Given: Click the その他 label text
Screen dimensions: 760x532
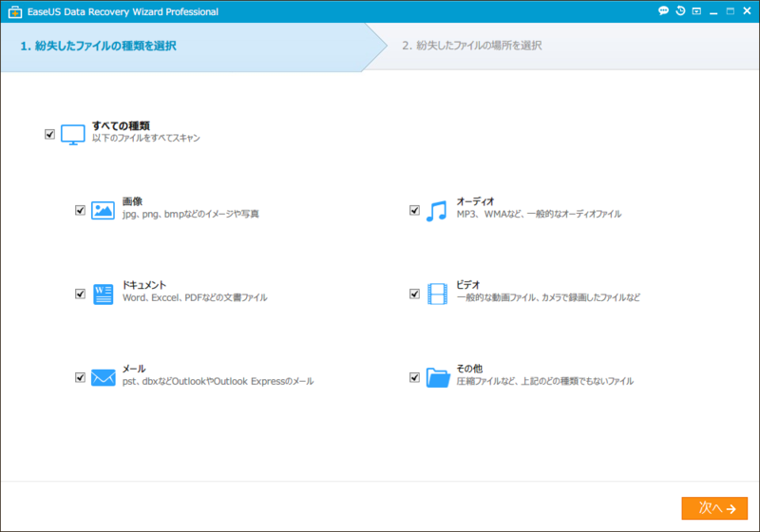Looking at the screenshot, I should (469, 369).
